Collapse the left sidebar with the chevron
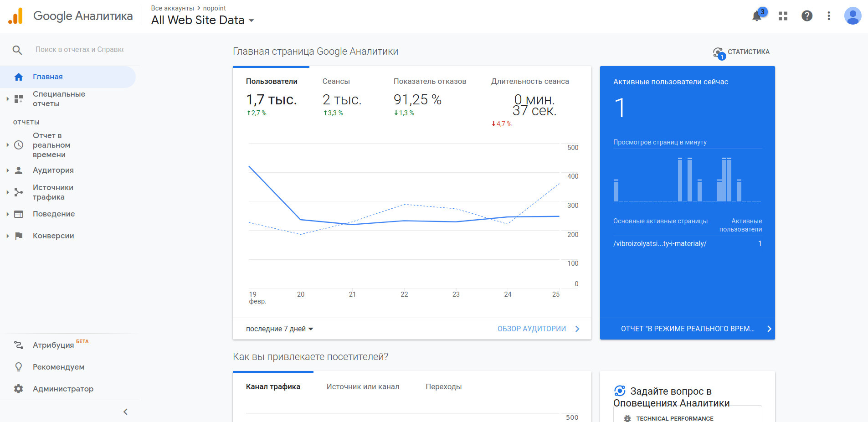This screenshot has width=868, height=422. (x=125, y=412)
